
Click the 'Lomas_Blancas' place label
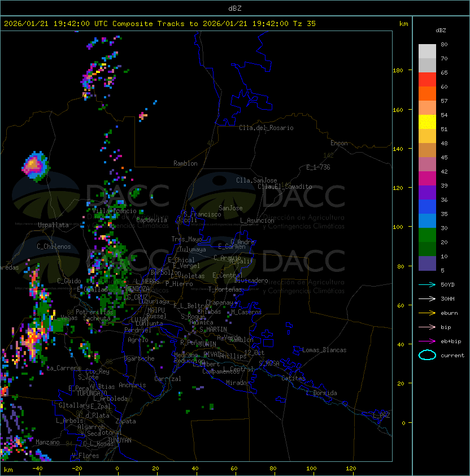coord(324,350)
